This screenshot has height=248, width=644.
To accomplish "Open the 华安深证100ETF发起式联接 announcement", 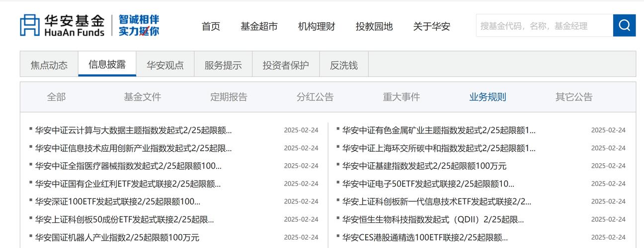I will point(118,202).
